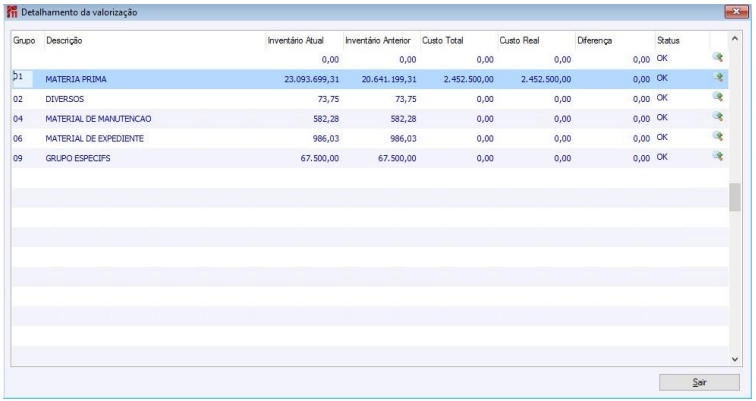The height and width of the screenshot is (401, 756).
Task: Click scrollbar down arrow
Action: [x=735, y=358]
